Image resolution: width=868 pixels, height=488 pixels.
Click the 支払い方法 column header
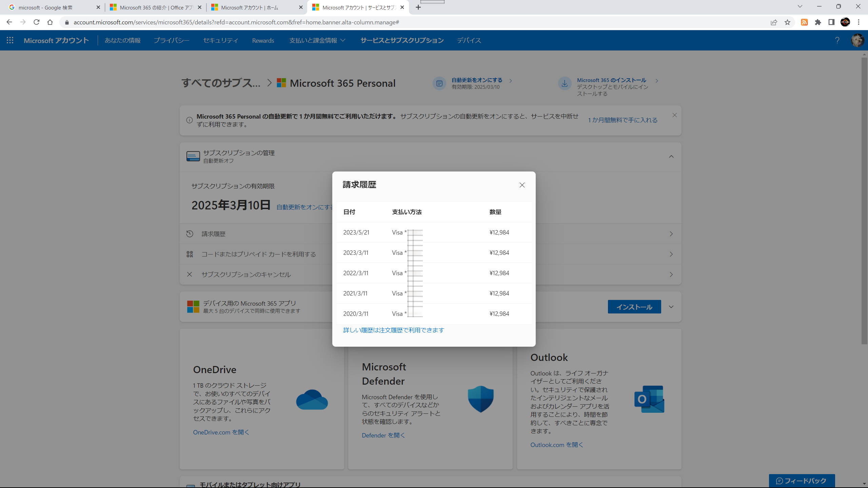click(407, 212)
